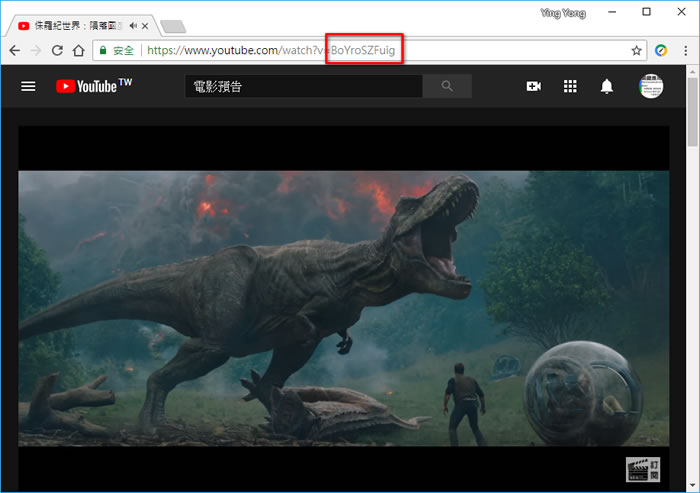Image resolution: width=700 pixels, height=493 pixels.
Task: Click into the YouTube search box
Action: [304, 87]
